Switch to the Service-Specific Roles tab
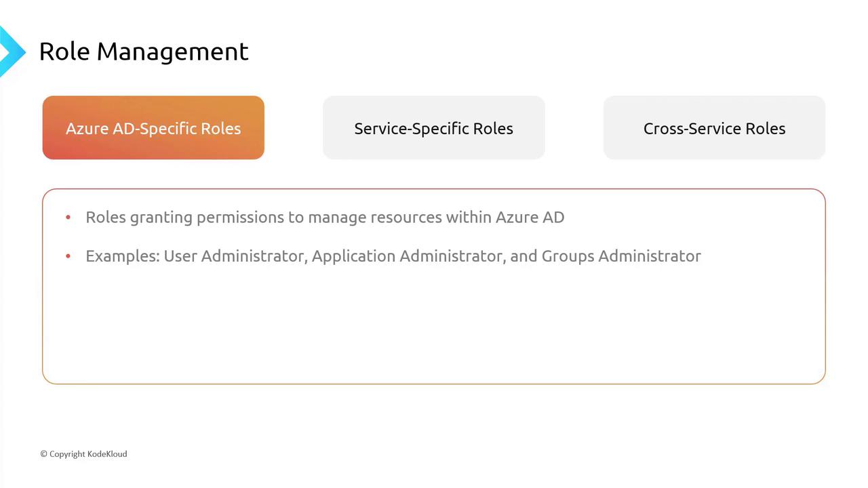 coord(433,128)
